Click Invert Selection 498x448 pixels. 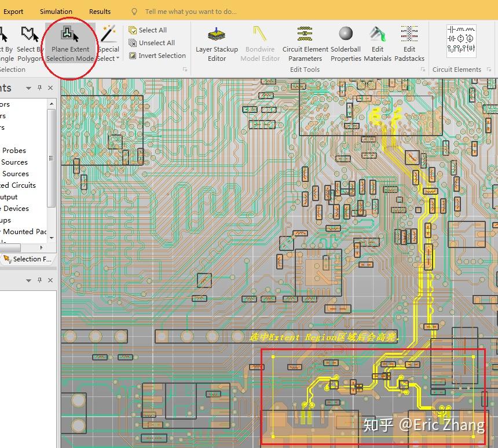[x=157, y=56]
